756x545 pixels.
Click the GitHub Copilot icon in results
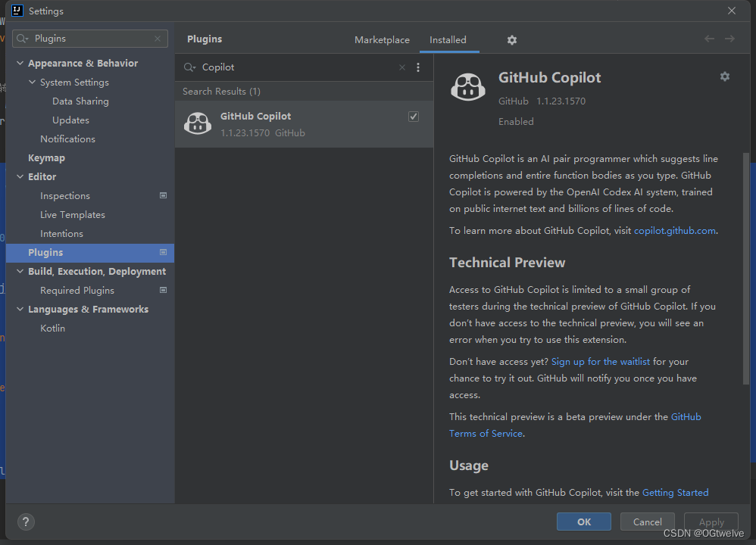coord(198,123)
